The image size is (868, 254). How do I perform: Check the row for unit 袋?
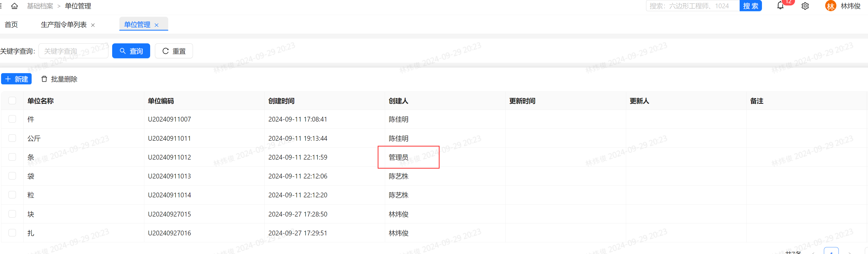(12, 176)
